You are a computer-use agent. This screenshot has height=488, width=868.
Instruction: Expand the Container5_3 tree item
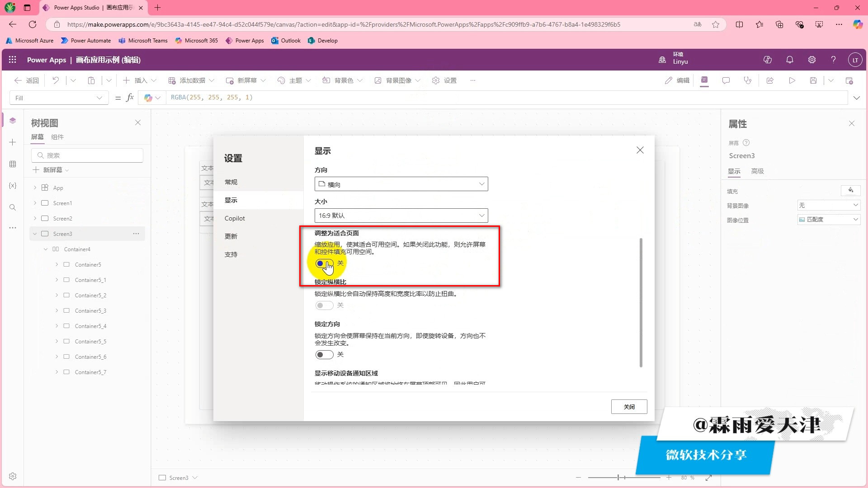(57, 311)
